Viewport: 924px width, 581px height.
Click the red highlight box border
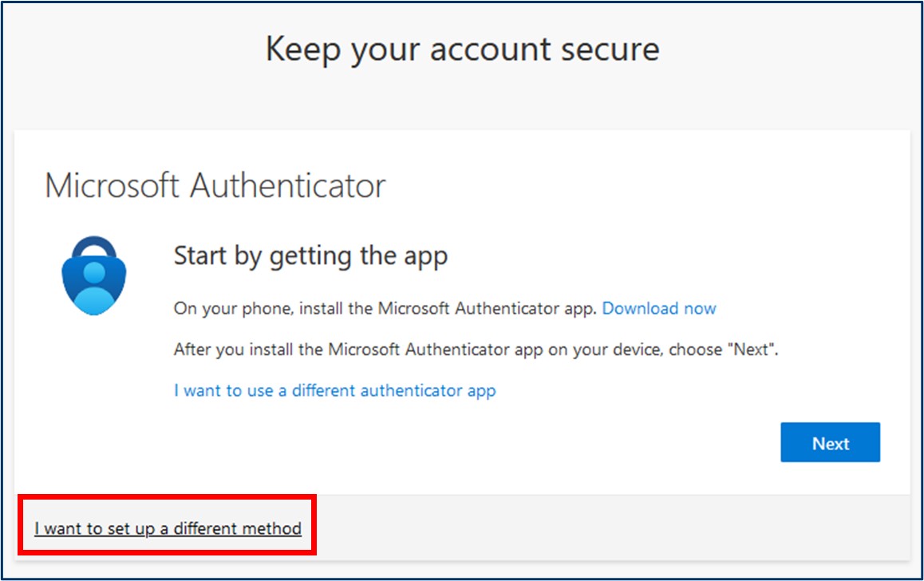click(168, 496)
